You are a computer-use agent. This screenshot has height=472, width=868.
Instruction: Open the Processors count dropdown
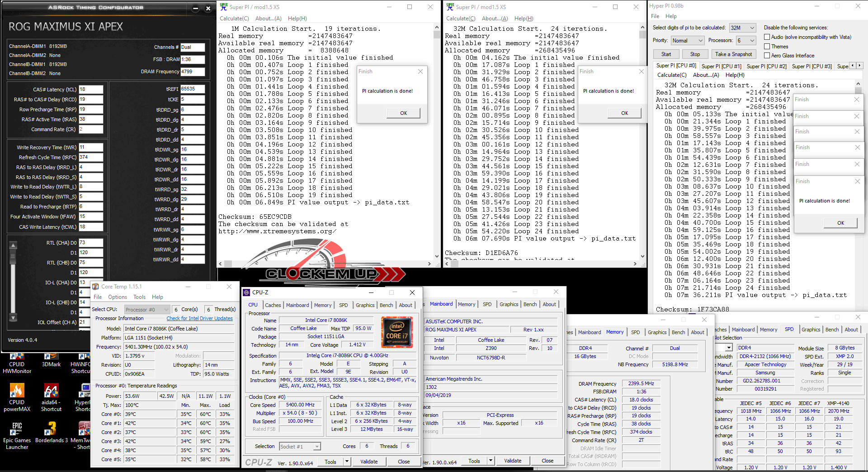tap(746, 41)
